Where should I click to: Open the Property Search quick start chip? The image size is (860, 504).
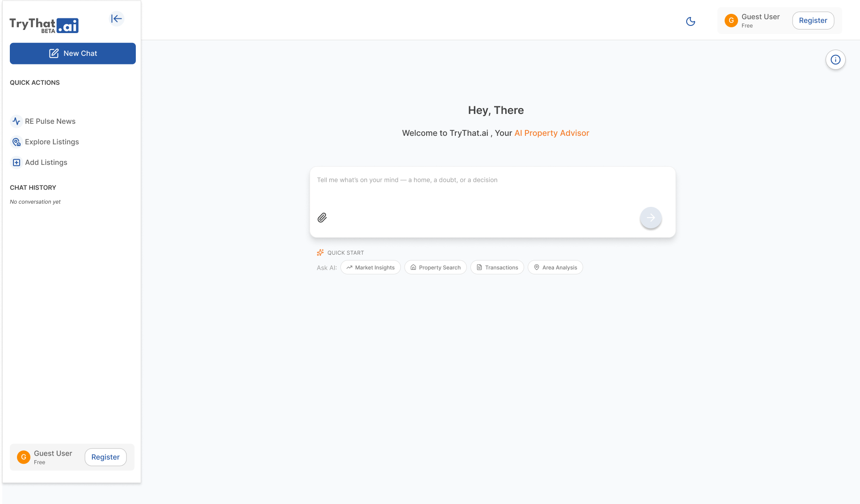tap(435, 267)
